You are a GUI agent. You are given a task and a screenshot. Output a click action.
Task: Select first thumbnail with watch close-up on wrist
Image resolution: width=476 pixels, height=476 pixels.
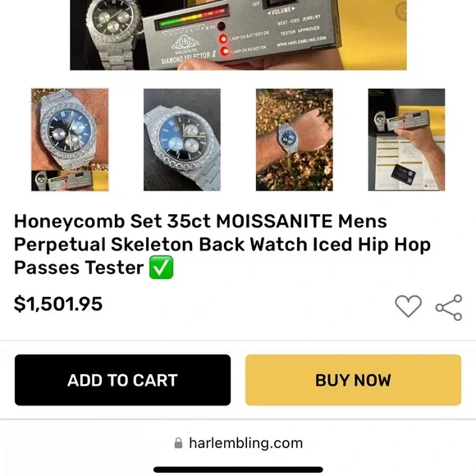point(70,140)
